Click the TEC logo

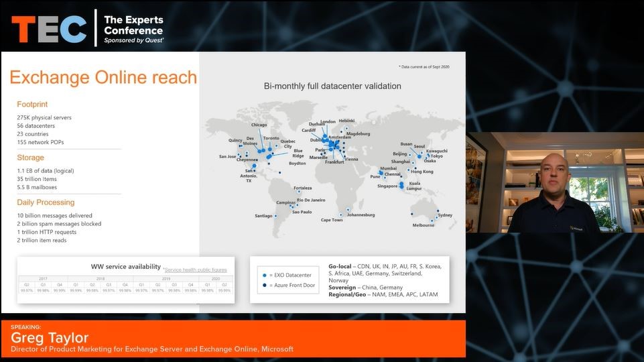50,29
